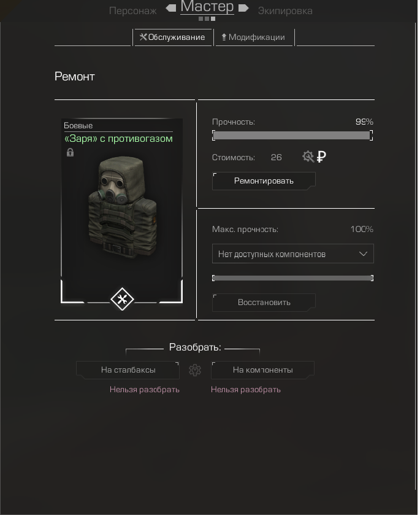
Task: Click the left arrow beside Мастер
Action: pyautogui.click(x=171, y=8)
